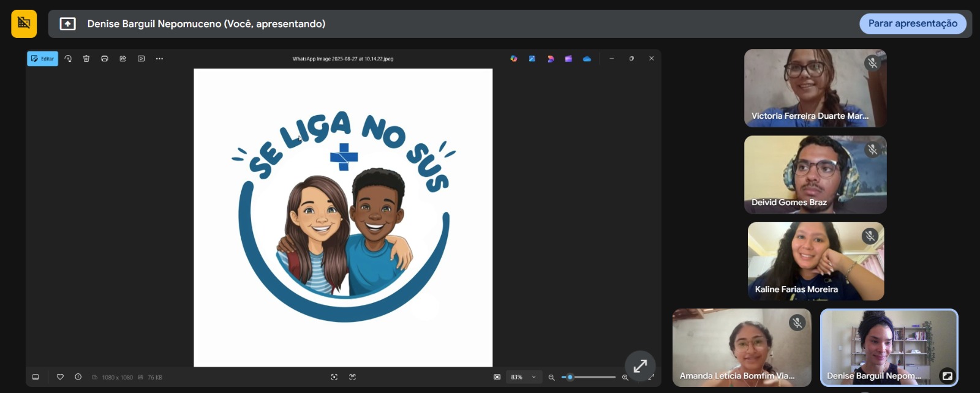
Task: Click the yellow presentation-off icon
Action: [x=24, y=23]
